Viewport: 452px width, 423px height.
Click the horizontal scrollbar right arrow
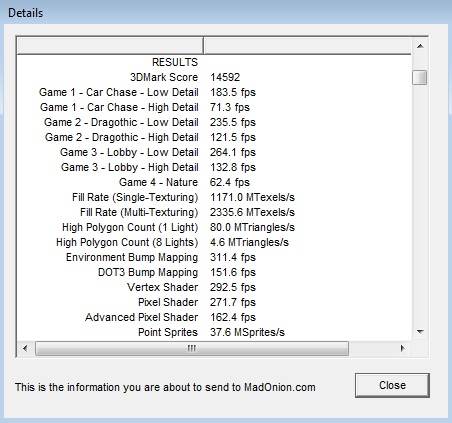[403, 348]
